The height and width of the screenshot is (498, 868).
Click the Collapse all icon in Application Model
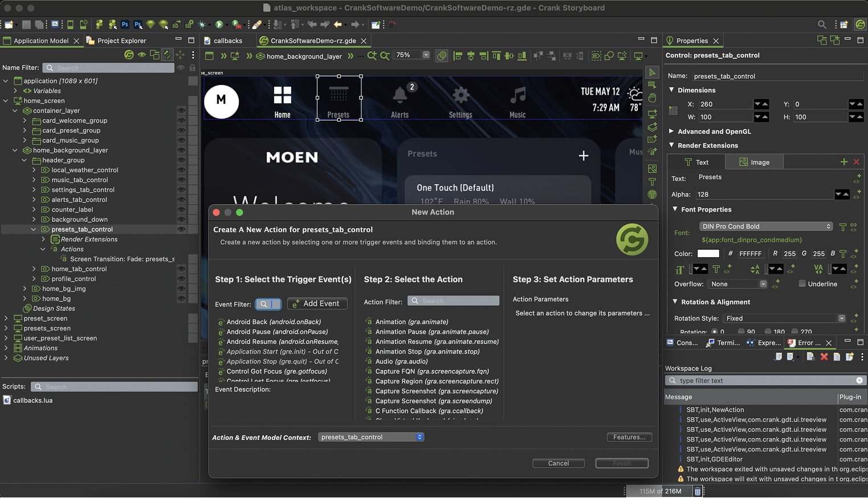point(154,55)
